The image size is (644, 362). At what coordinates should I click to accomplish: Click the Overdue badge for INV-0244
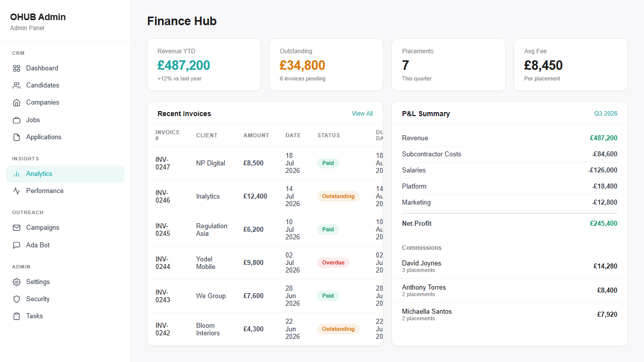(x=333, y=263)
